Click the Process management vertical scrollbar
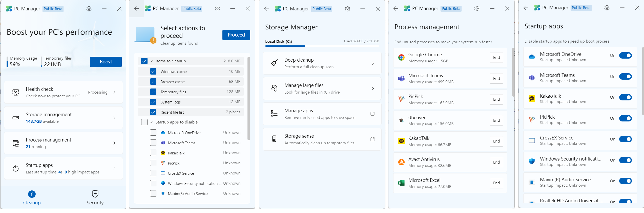 [513, 72]
